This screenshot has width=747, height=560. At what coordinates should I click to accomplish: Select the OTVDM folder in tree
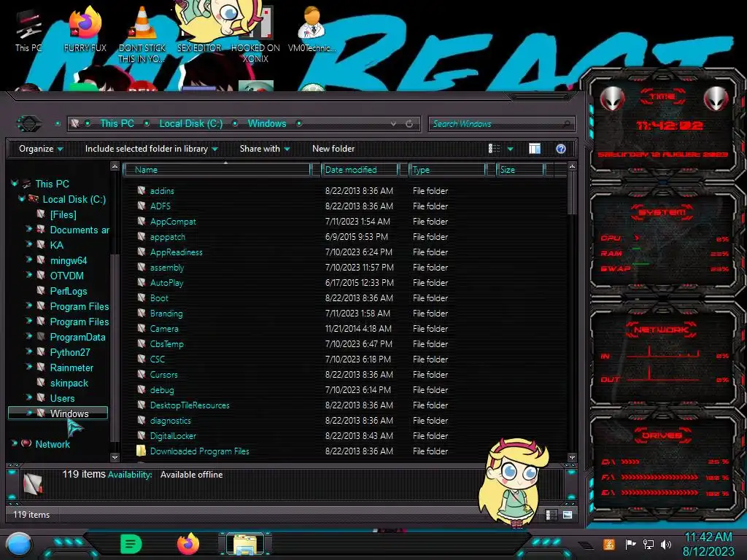[66, 276]
